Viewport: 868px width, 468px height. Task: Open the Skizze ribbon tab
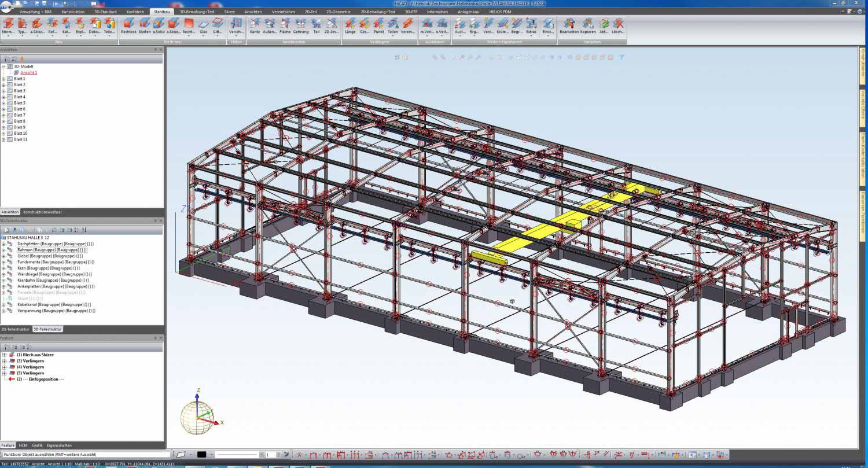pos(230,12)
